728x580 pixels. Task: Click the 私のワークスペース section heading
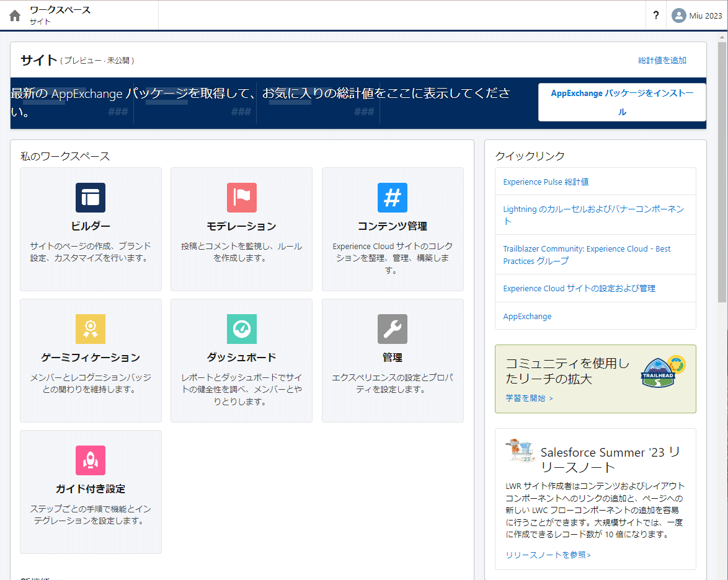point(65,156)
